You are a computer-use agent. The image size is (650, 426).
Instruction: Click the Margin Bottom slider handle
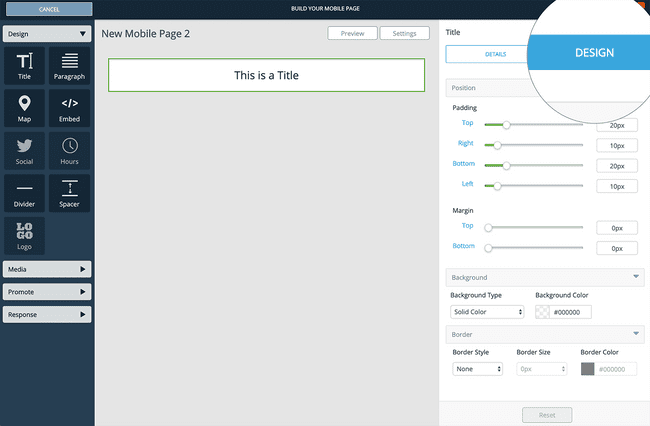(x=488, y=248)
